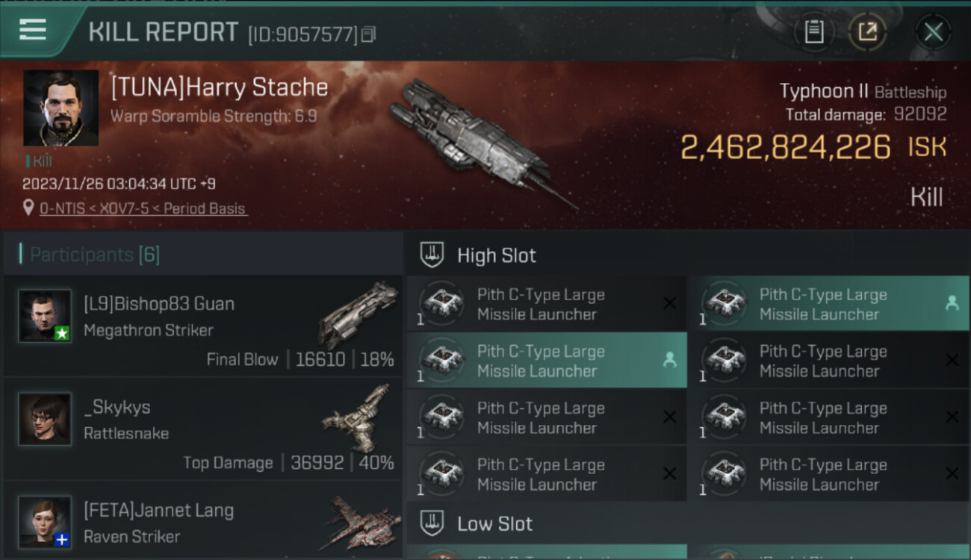Open Jannet Lang's portrait
The image size is (971, 560).
45,521
